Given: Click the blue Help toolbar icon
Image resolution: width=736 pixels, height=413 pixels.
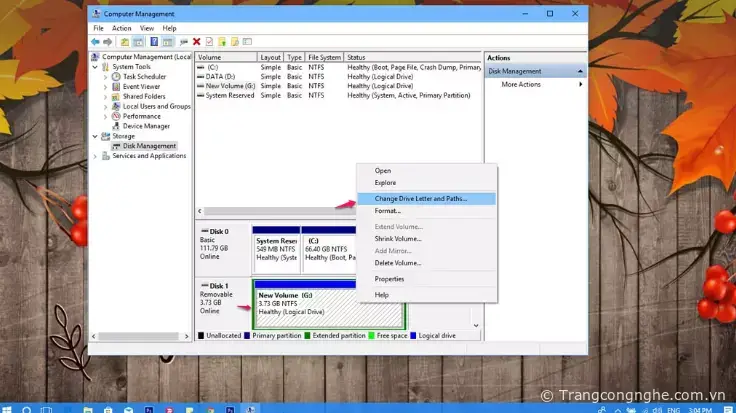Looking at the screenshot, I should point(153,42).
